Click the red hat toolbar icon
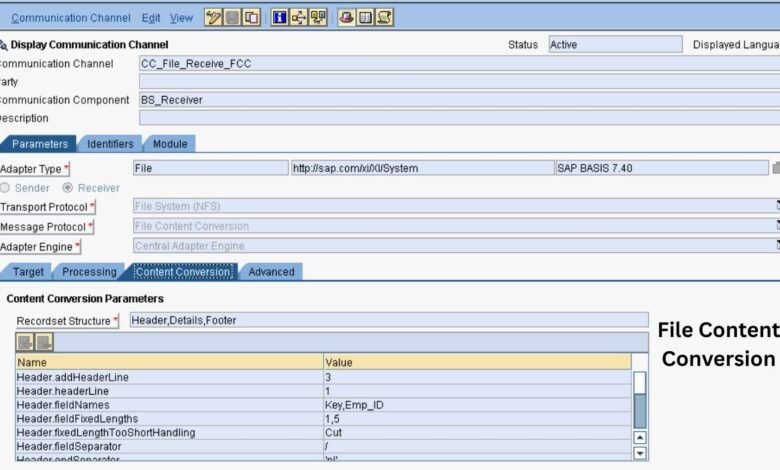The height and width of the screenshot is (470, 780). click(x=346, y=18)
